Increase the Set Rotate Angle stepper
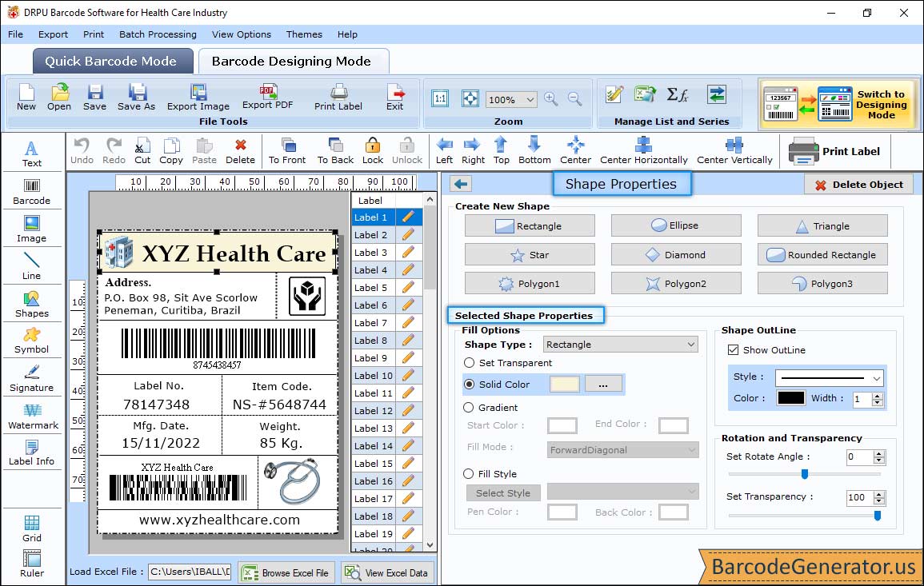This screenshot has height=586, width=924. [879, 453]
